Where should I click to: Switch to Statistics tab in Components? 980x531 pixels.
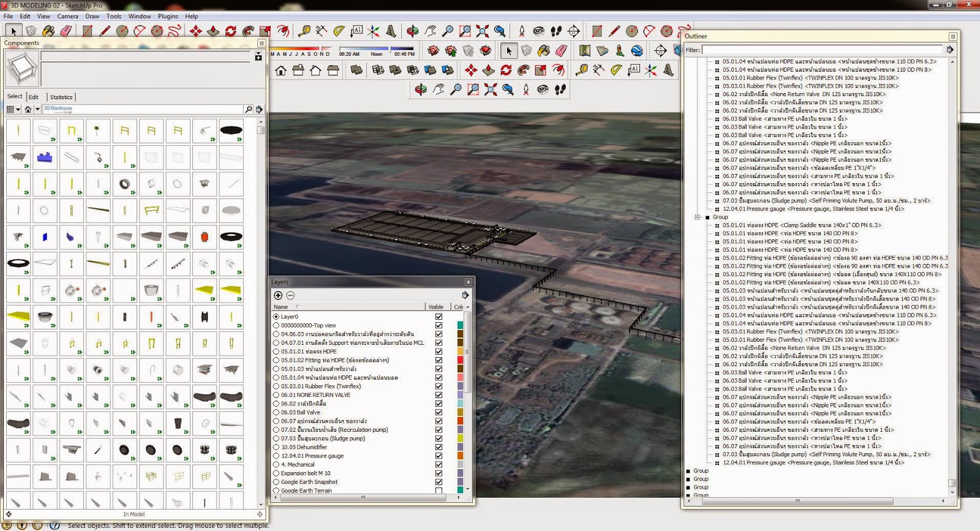(x=61, y=97)
